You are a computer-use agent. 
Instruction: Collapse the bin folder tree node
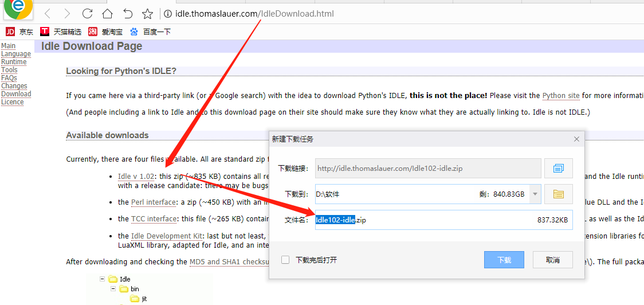coord(113,289)
